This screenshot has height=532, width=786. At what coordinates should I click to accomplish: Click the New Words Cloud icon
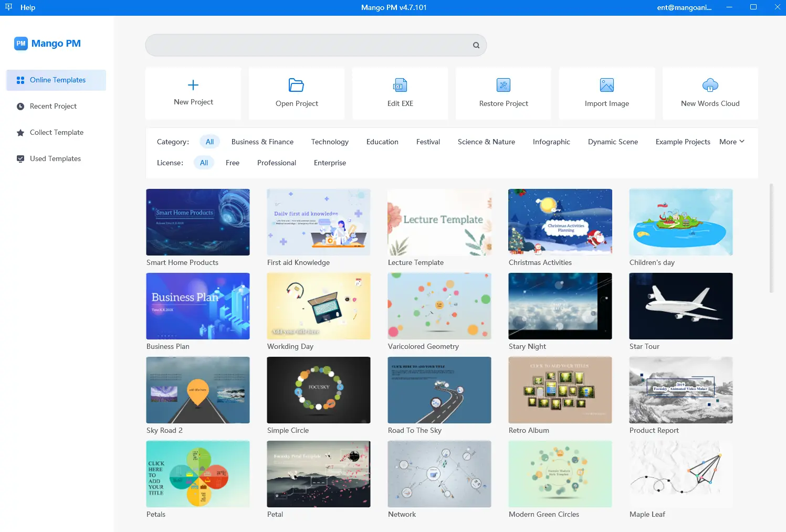[710, 85]
